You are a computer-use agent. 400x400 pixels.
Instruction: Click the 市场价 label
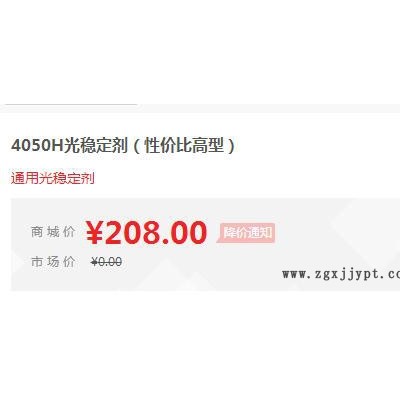point(53,262)
